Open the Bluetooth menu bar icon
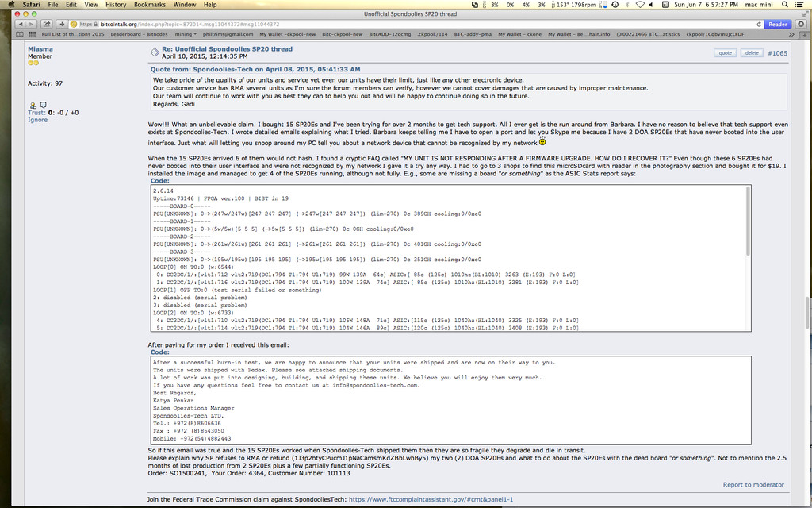This screenshot has width=812, height=508. coord(627,5)
